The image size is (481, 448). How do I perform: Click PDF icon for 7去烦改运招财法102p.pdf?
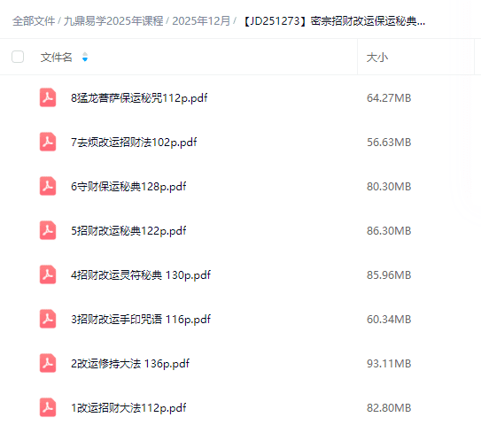pyautogui.click(x=48, y=142)
